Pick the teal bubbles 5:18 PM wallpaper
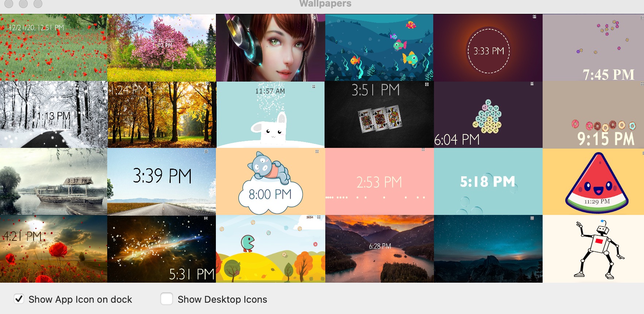The height and width of the screenshot is (314, 644). (488, 181)
